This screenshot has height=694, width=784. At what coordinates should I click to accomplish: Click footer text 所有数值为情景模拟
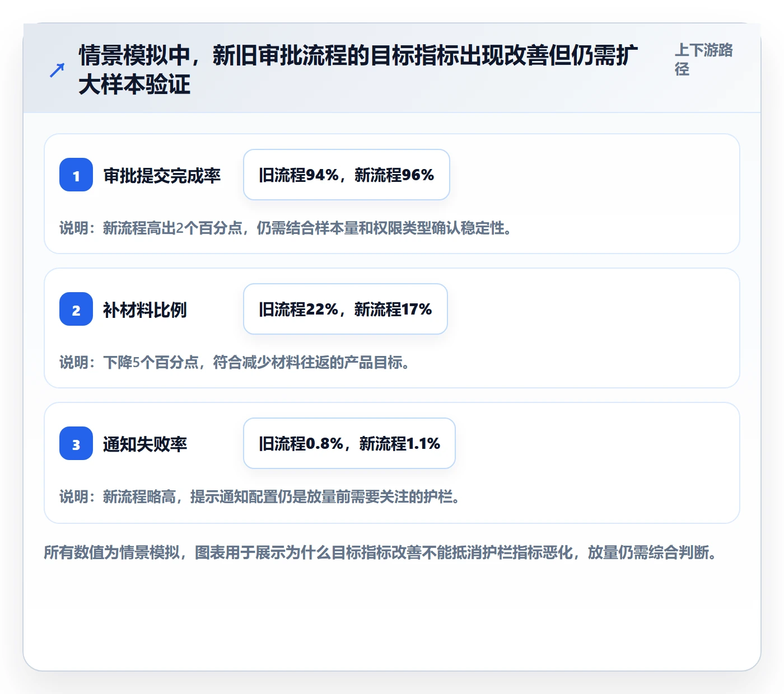click(381, 552)
